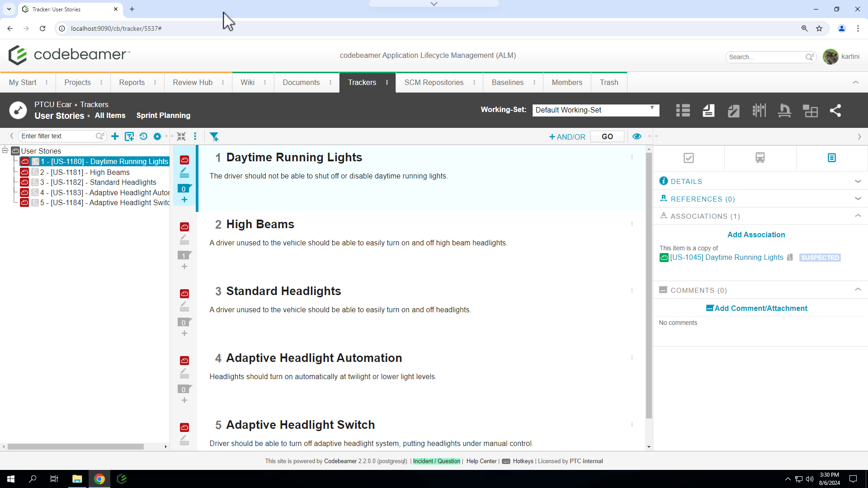868x488 pixels.
Task: Click the codebeamer logo
Action: pyautogui.click(x=69, y=55)
